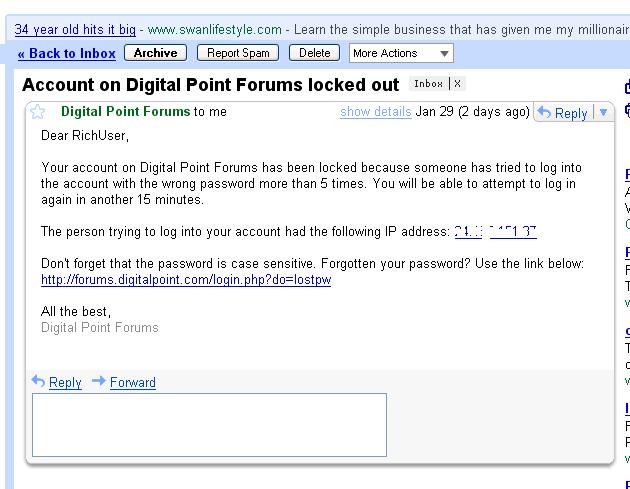Open the blurred IP address link
This screenshot has height=489, width=630.
[496, 232]
